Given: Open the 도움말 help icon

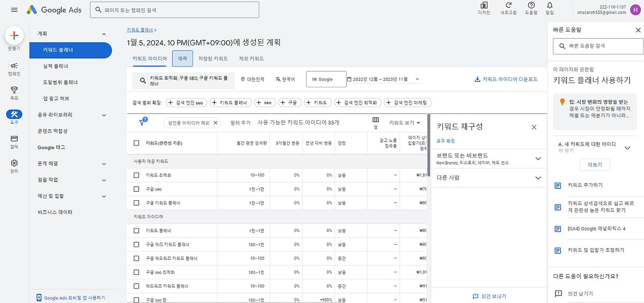Looking at the screenshot, I should (x=531, y=8).
